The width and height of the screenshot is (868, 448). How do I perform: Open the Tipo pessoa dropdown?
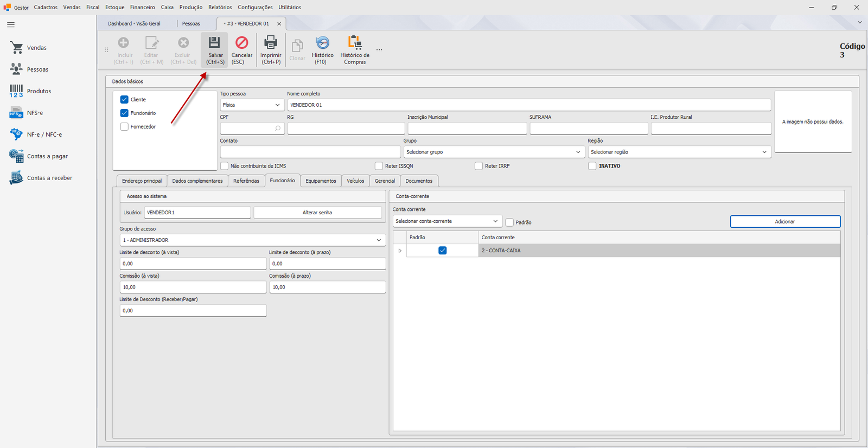(x=252, y=105)
